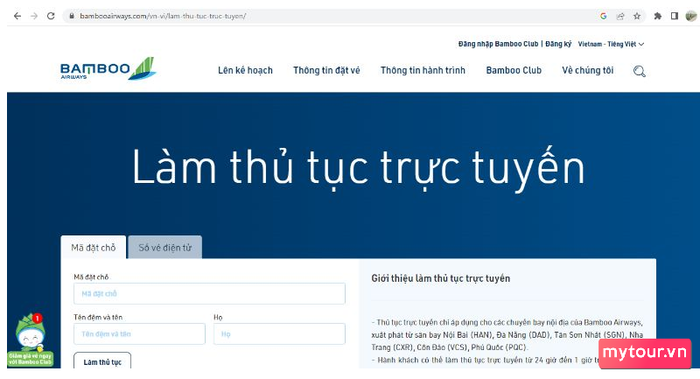
Task: Toggle the browser side panel icon
Action: (x=674, y=16)
